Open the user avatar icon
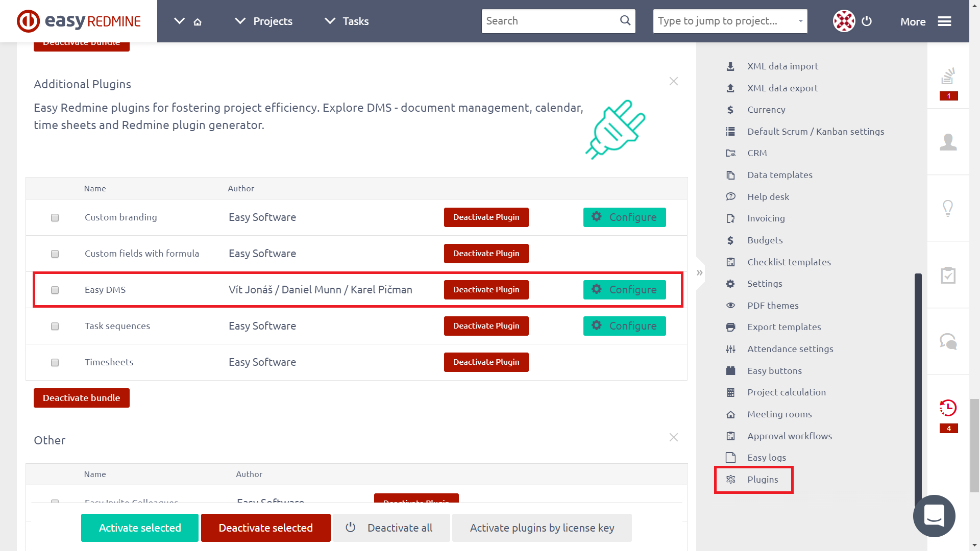The width and height of the screenshot is (980, 551). point(844,21)
